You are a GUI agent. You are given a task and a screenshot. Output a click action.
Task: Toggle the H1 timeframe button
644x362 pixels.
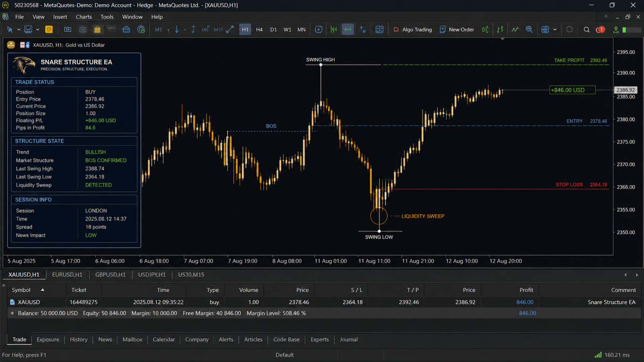tap(245, 30)
